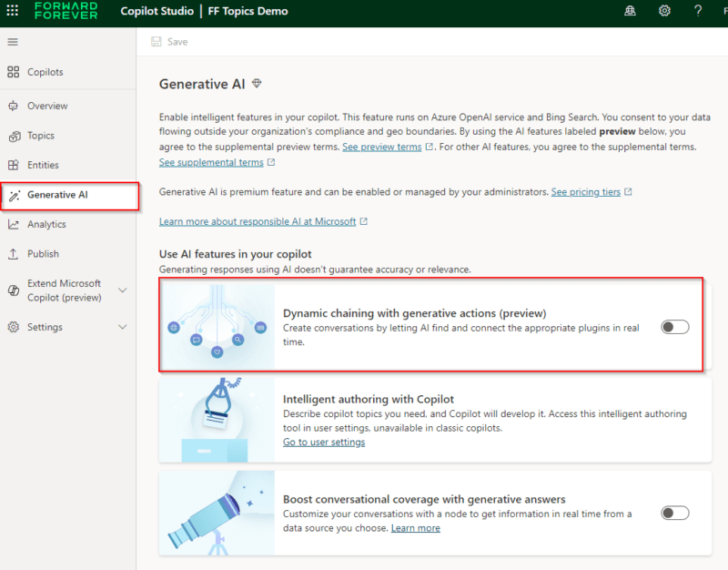Expand Extend Microsoft Copilot chevron
Viewport: 728px width, 570px height.
123,290
